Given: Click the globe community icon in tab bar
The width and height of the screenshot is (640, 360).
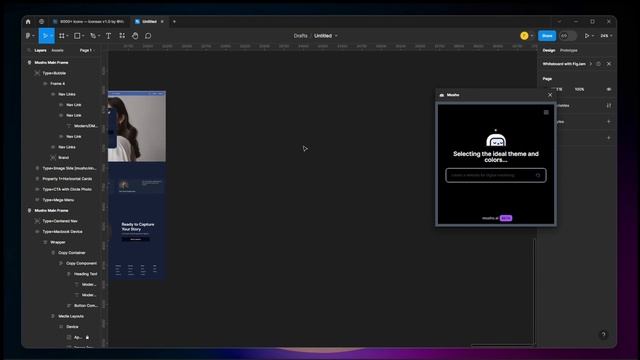Looking at the screenshot, I should (41, 22).
